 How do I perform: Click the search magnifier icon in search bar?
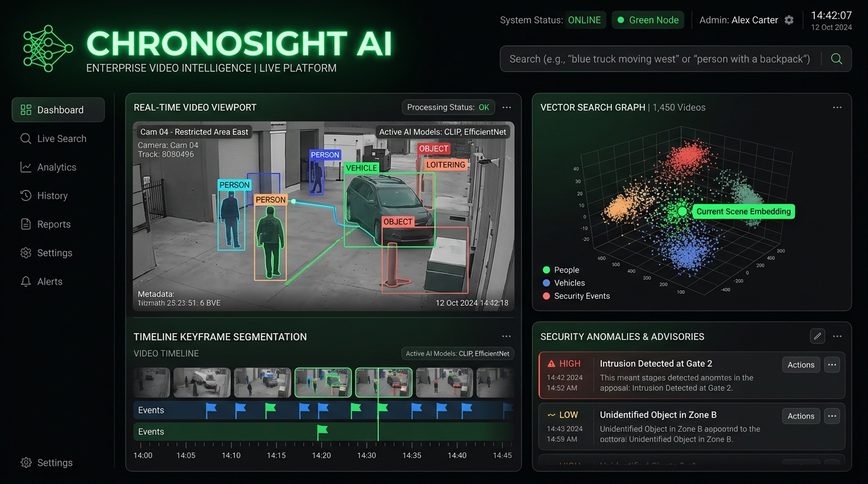836,59
